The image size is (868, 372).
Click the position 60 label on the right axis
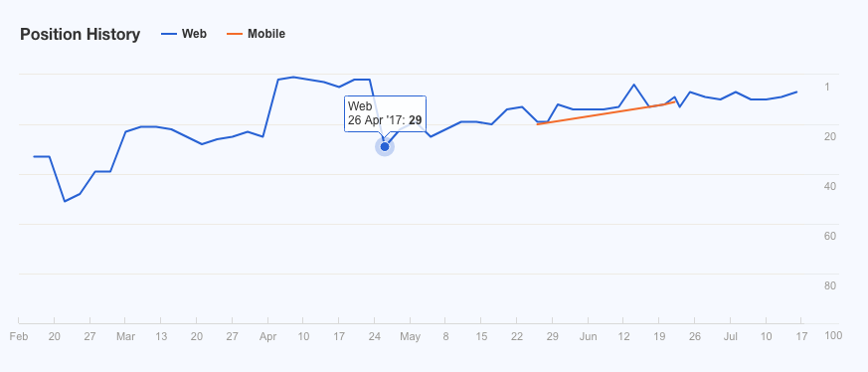[830, 236]
